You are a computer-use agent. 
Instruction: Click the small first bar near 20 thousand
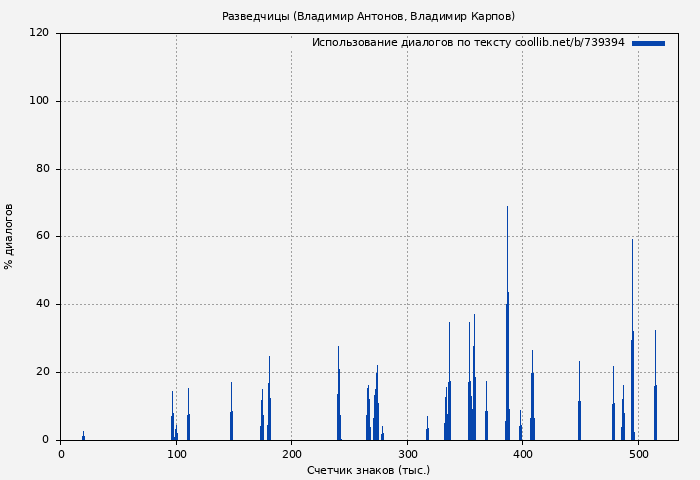83,437
